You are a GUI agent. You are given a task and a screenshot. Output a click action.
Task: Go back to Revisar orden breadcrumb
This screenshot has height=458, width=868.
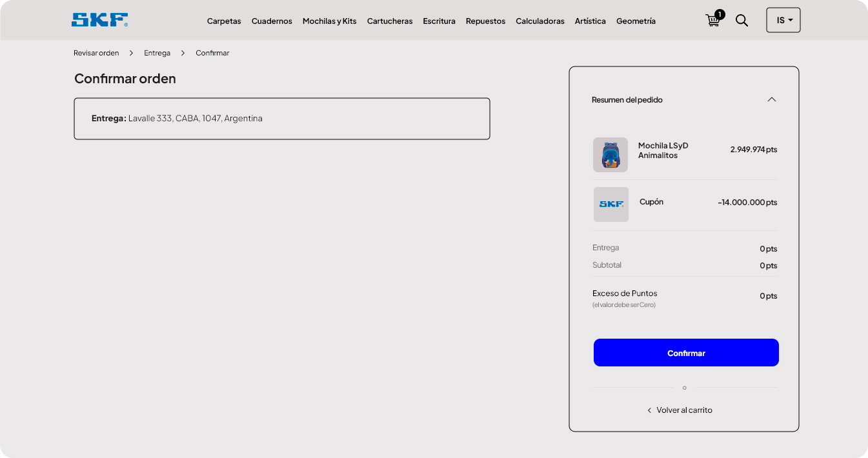click(x=96, y=53)
